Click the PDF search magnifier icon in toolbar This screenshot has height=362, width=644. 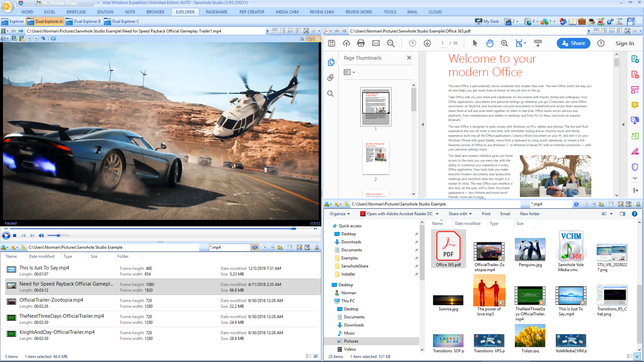click(391, 43)
